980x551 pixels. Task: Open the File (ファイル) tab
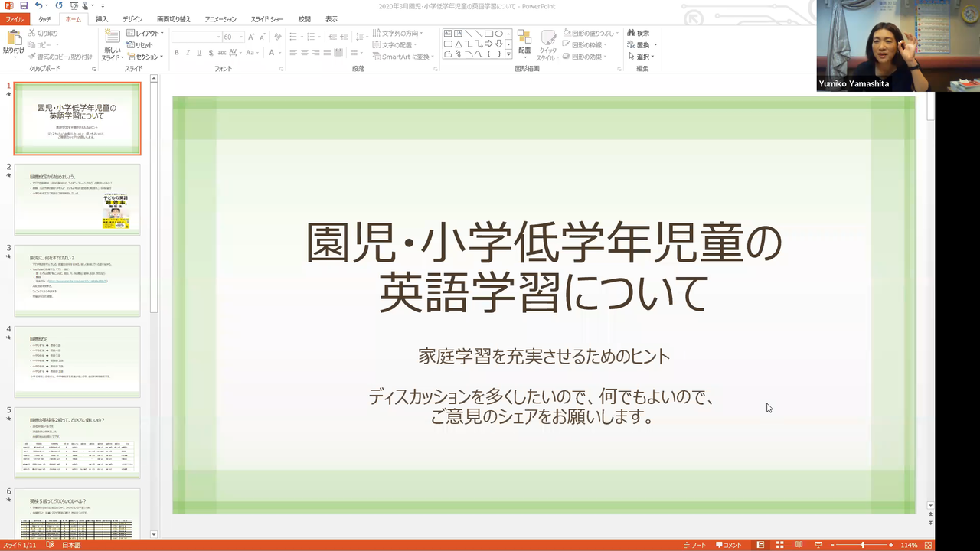coord(15,19)
